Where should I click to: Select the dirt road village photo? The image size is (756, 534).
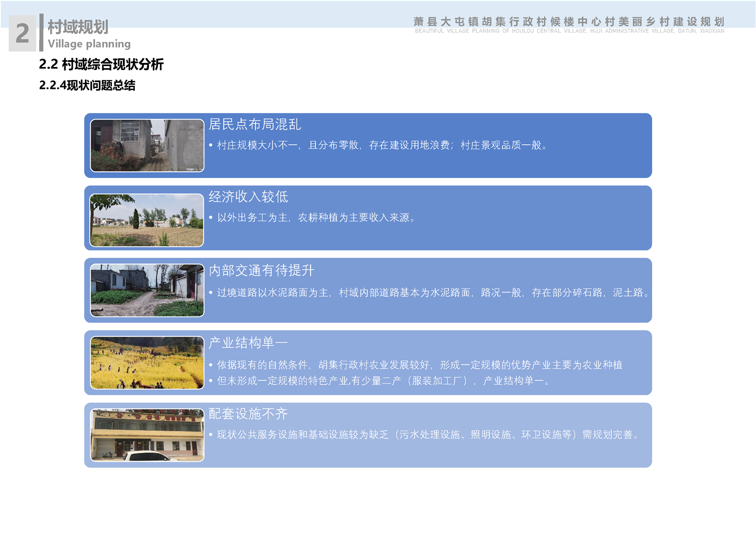[x=147, y=290]
